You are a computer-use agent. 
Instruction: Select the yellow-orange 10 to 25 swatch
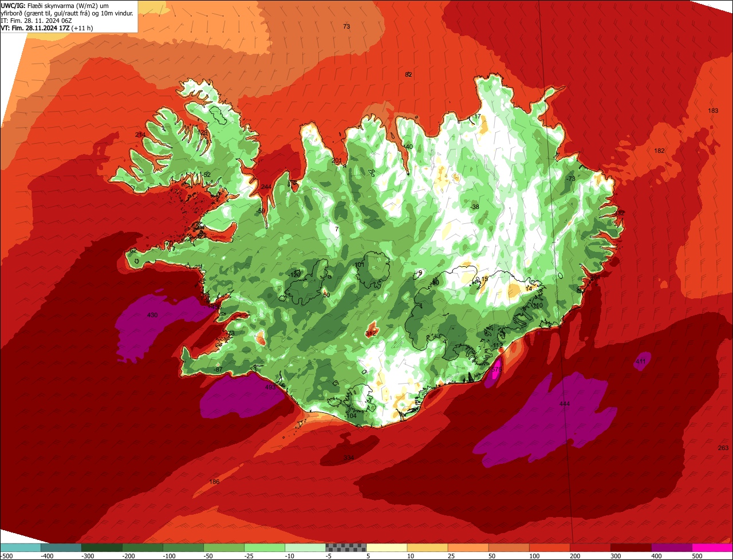[427, 547]
